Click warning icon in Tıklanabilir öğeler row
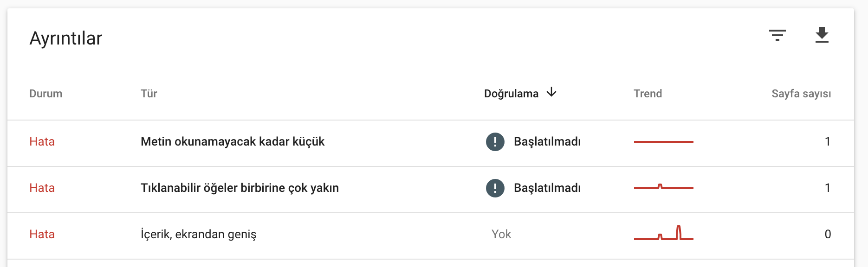The width and height of the screenshot is (868, 267). [495, 188]
